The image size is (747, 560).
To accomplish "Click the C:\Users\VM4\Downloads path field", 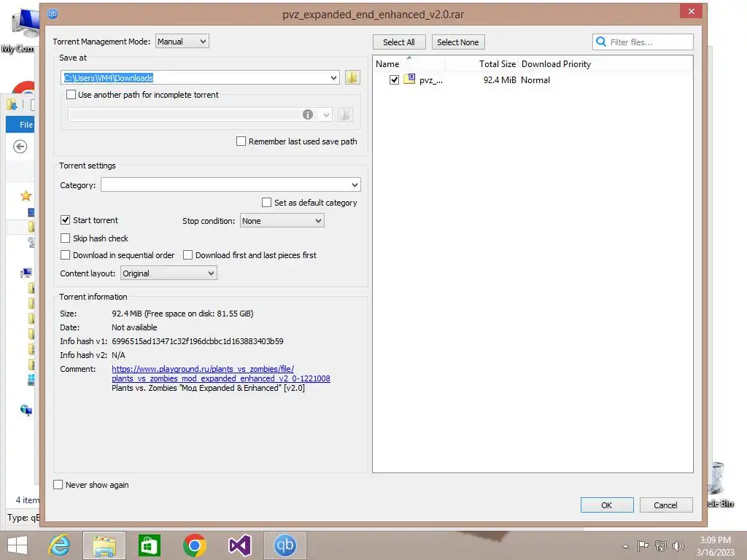I will pos(200,77).
